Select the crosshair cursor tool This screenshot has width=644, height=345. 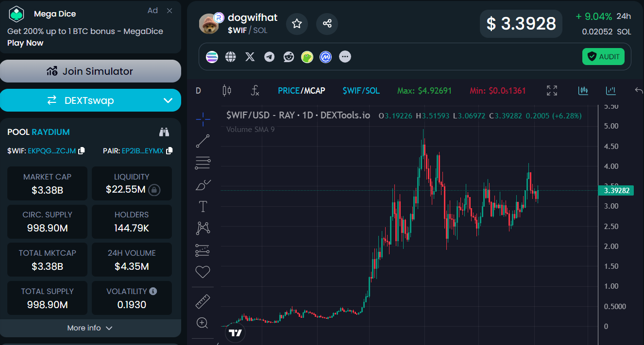(x=203, y=118)
